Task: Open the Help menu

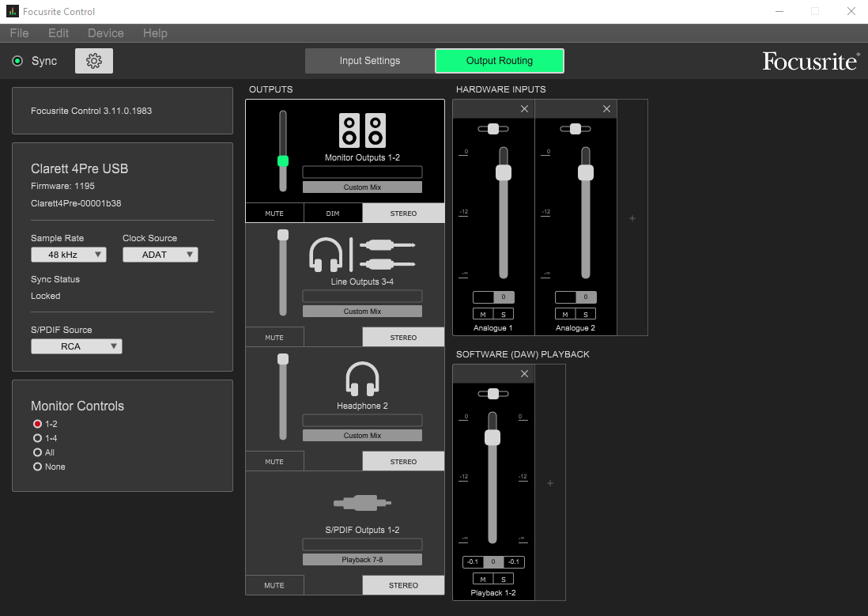Action: [155, 33]
